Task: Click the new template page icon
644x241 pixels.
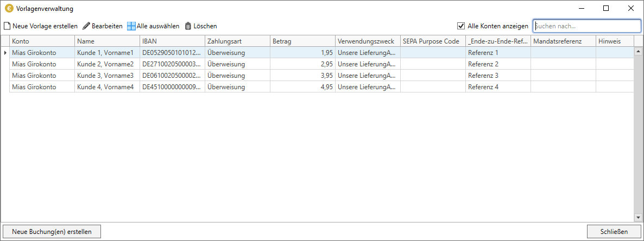Action: [x=7, y=26]
